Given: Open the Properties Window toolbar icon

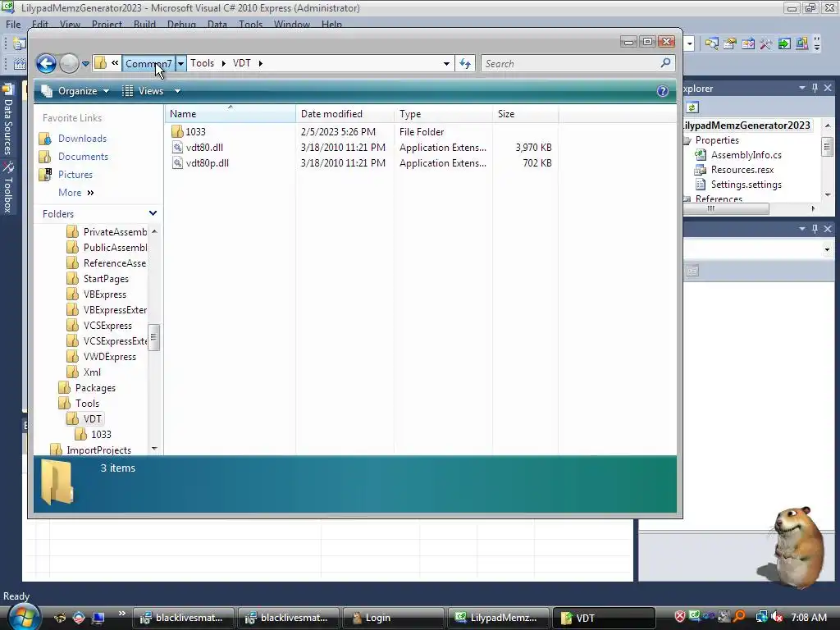Looking at the screenshot, I should point(729,43).
